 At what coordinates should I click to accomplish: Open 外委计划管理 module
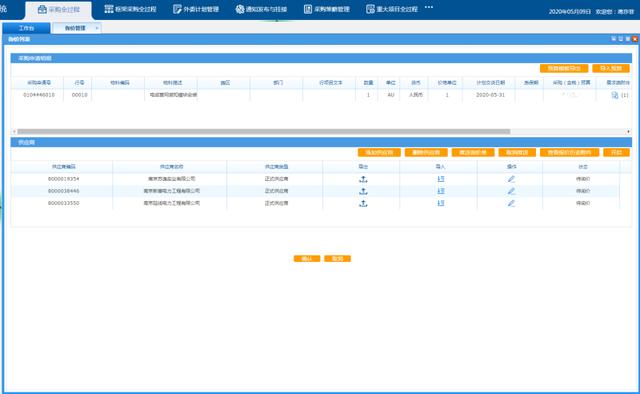pyautogui.click(x=196, y=9)
